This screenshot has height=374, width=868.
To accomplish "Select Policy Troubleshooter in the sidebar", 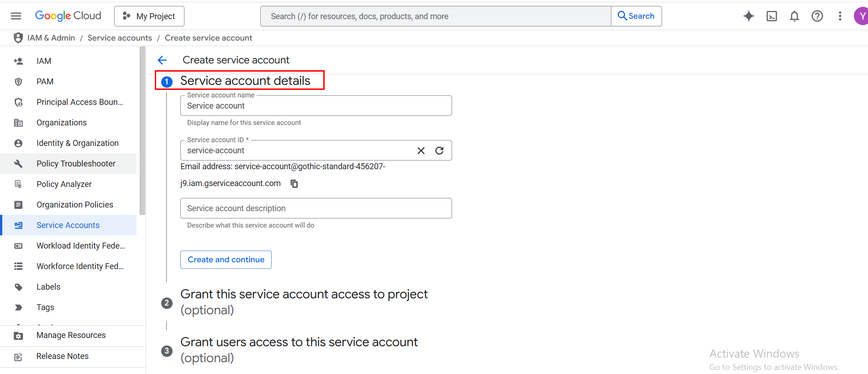I will (76, 164).
